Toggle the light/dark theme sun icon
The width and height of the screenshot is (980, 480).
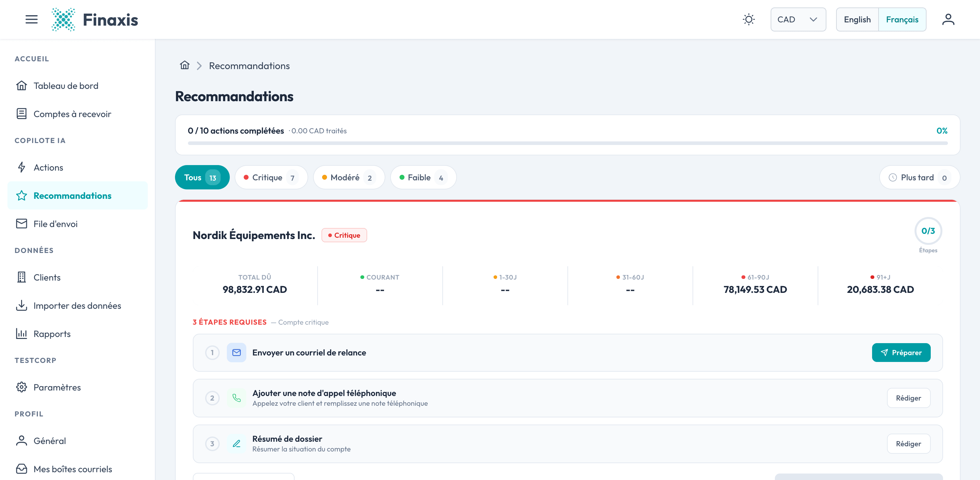point(749,19)
